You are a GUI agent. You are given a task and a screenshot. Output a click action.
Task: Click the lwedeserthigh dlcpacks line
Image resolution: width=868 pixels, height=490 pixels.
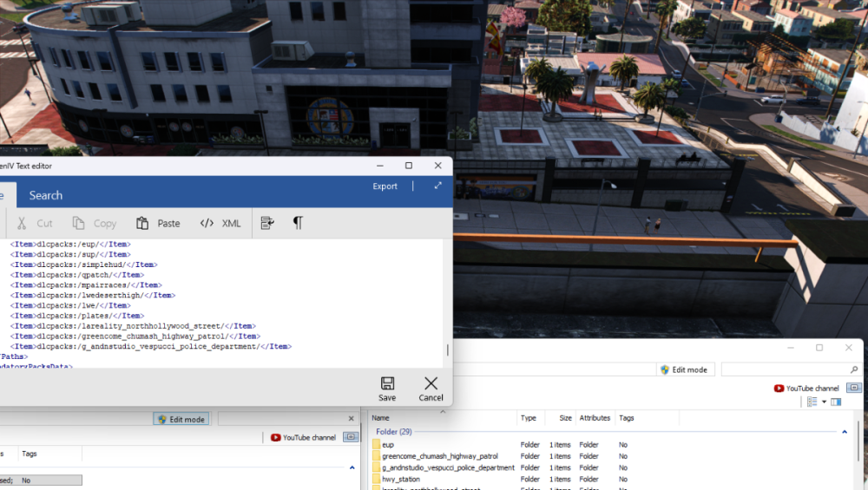93,296
